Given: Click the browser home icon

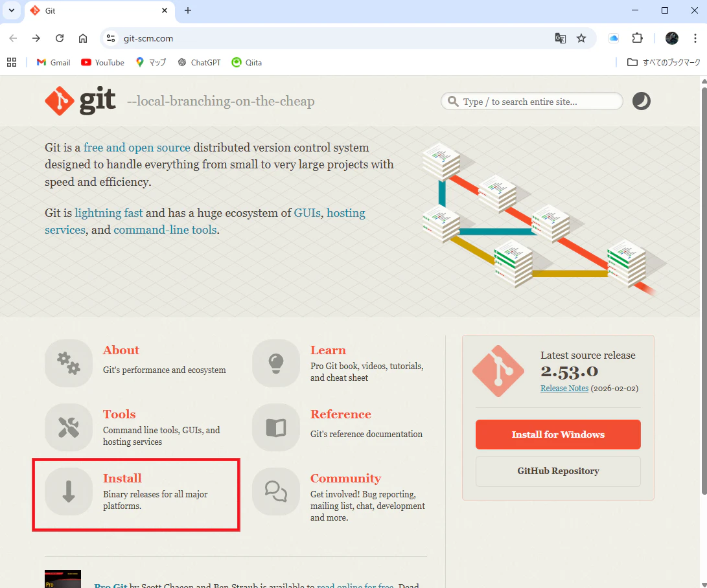Looking at the screenshot, I should [x=83, y=38].
